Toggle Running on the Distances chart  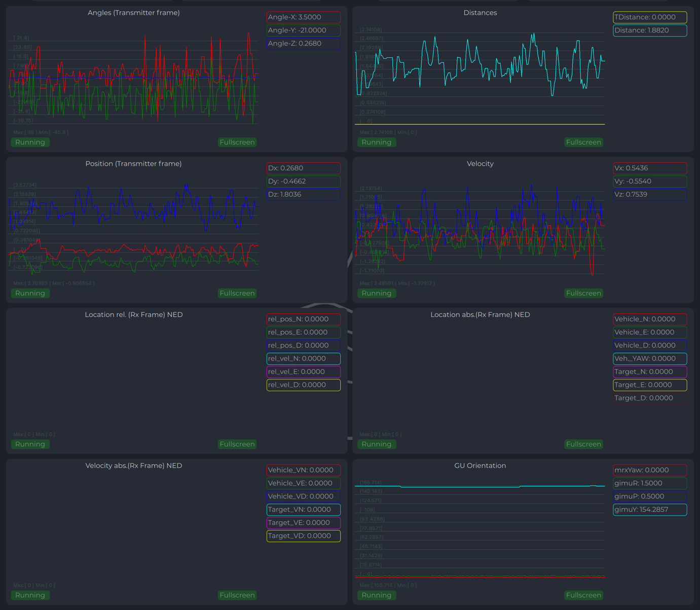point(377,142)
